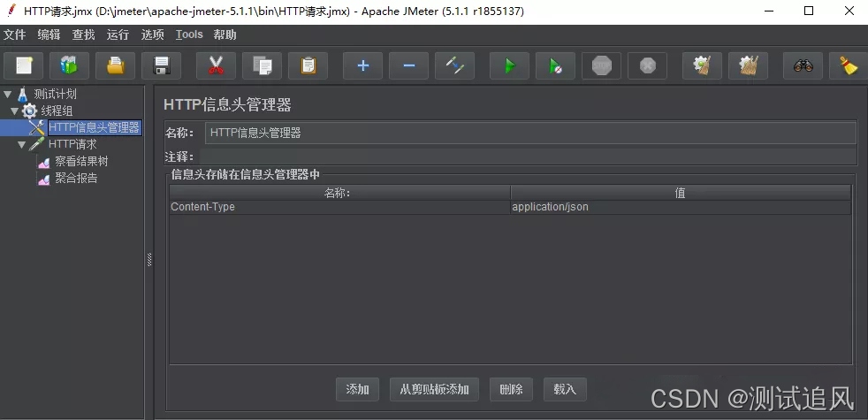Click the HTTP信息头管理器 tools icon

(x=36, y=128)
